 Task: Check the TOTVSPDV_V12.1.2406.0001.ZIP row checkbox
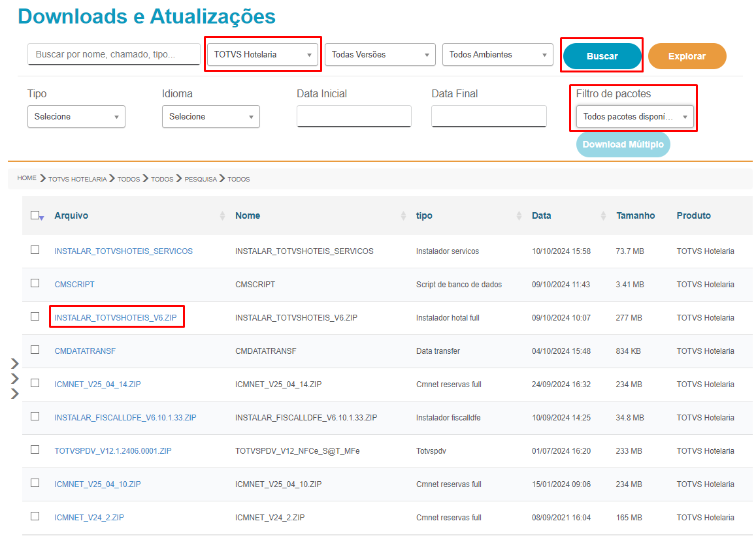(35, 449)
